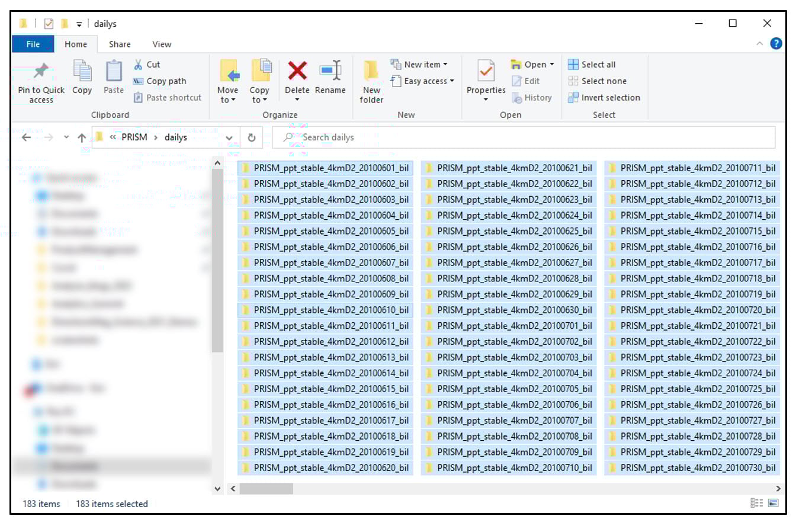796x532 pixels.
Task: Go up one folder level
Action: 82,137
